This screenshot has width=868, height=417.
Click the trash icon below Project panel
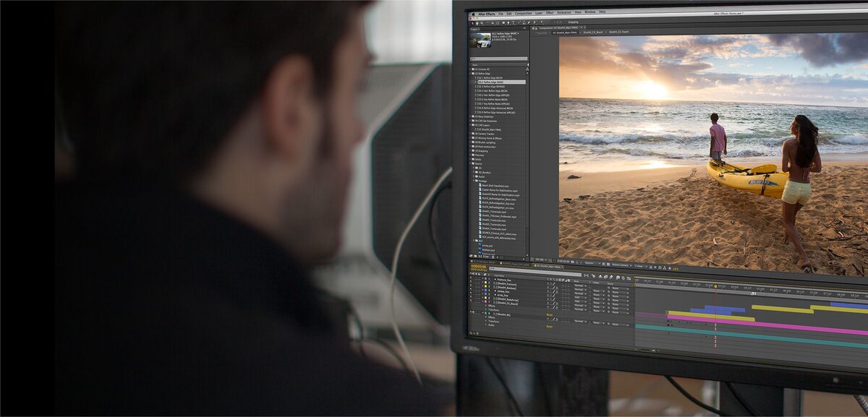click(x=493, y=256)
